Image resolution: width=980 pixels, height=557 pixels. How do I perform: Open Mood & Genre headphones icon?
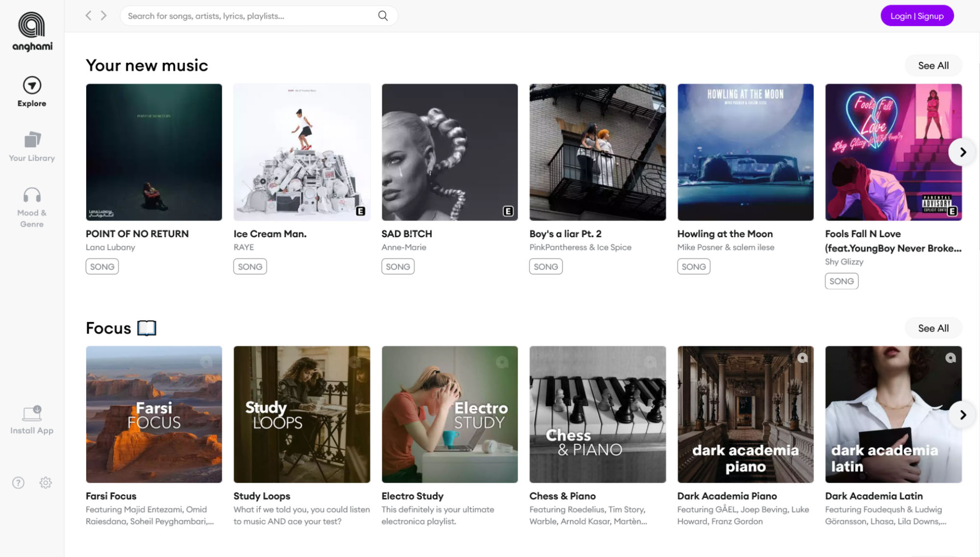point(32,195)
